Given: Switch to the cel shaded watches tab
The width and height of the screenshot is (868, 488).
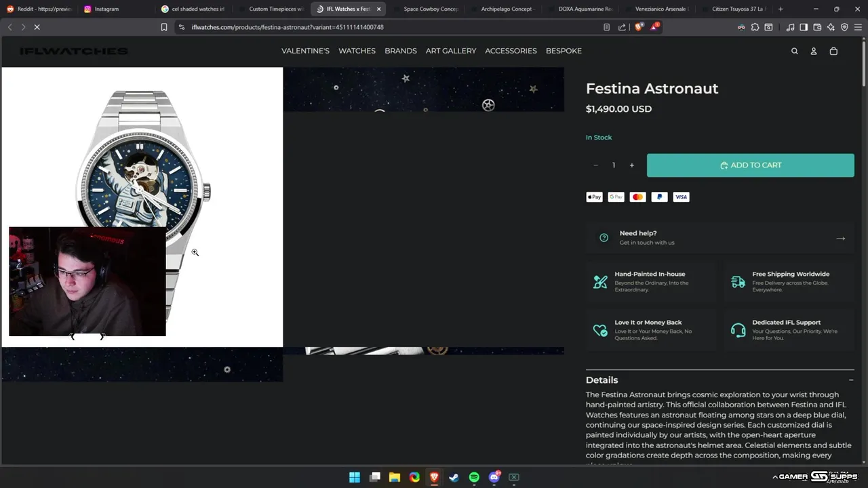Looking at the screenshot, I should (x=194, y=9).
